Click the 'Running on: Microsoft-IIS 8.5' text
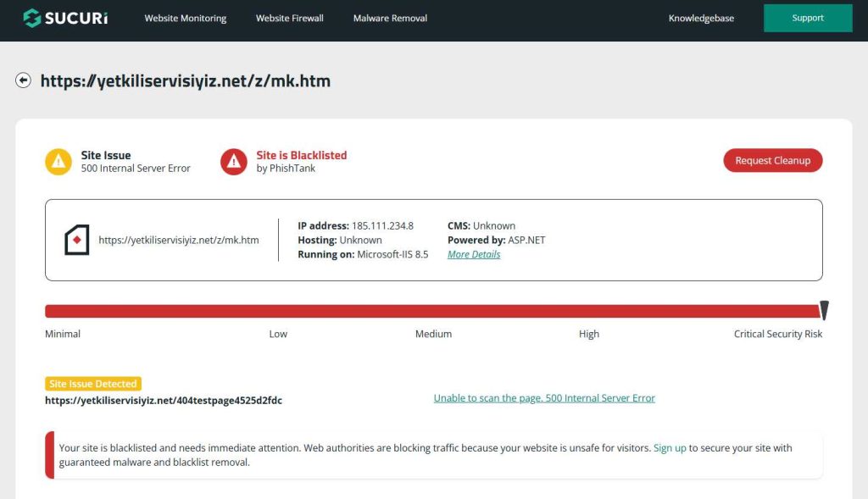Image resolution: width=868 pixels, height=499 pixels. [363, 254]
